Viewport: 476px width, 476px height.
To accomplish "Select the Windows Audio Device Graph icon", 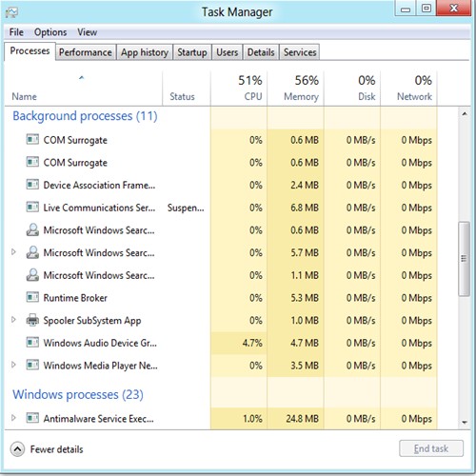I will point(32,343).
